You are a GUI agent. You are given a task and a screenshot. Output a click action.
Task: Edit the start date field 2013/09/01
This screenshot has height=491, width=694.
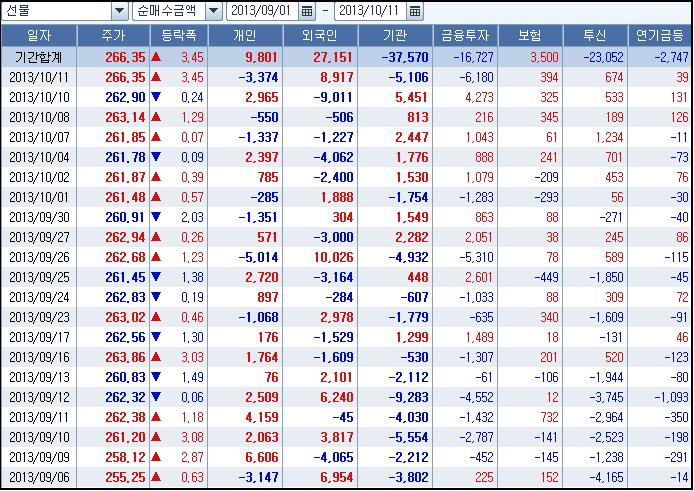262,11
